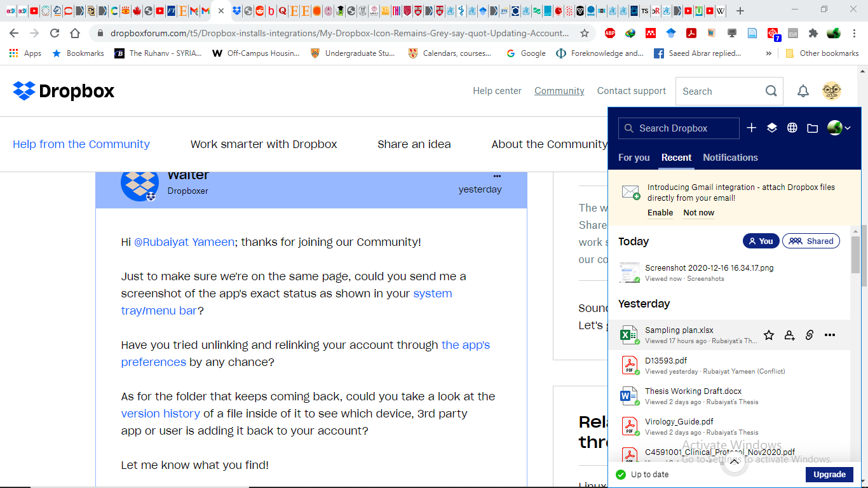Filter recent files by Shared
Viewport: 868px width, 488px height.
tap(811, 241)
